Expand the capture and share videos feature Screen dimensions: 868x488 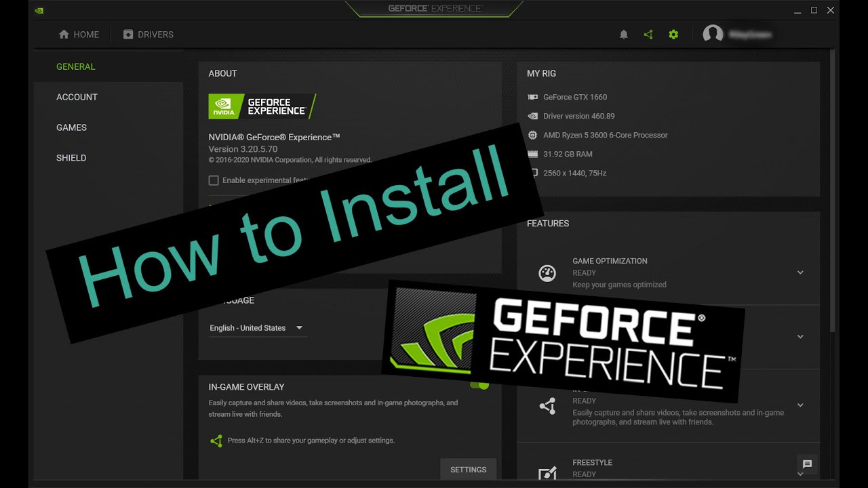click(800, 405)
